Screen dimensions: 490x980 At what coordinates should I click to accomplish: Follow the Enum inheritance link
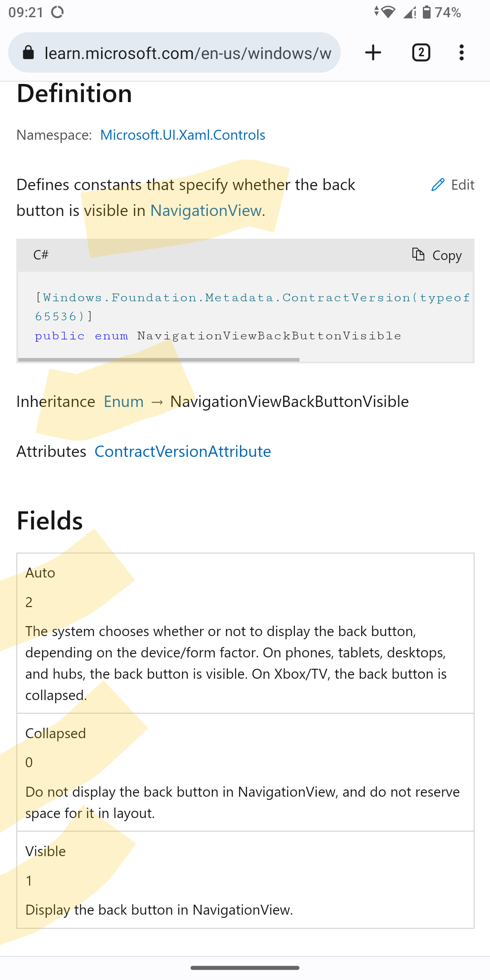[x=123, y=402]
